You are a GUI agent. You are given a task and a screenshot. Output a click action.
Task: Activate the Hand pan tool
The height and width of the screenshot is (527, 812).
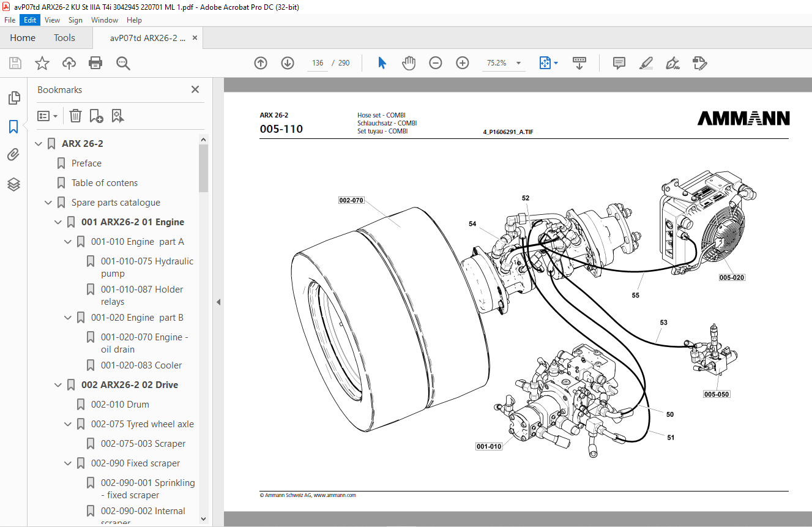409,63
